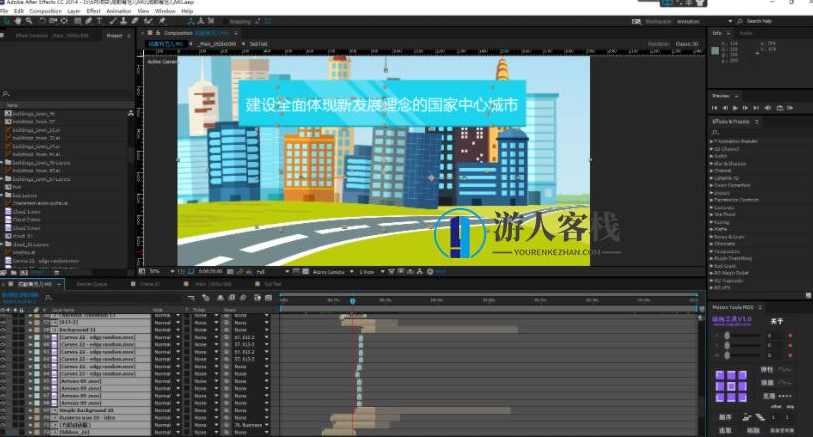Select the Unified Camera tool
813x437 pixels.
pyautogui.click(x=53, y=21)
